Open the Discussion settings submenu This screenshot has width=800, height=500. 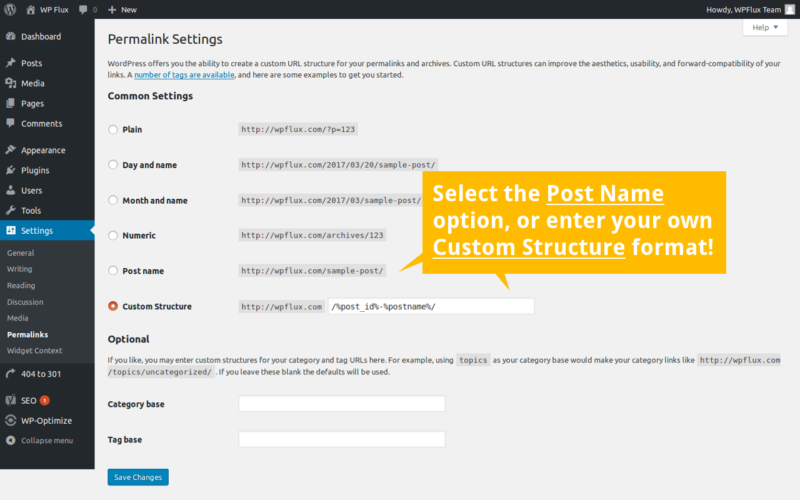pos(25,302)
